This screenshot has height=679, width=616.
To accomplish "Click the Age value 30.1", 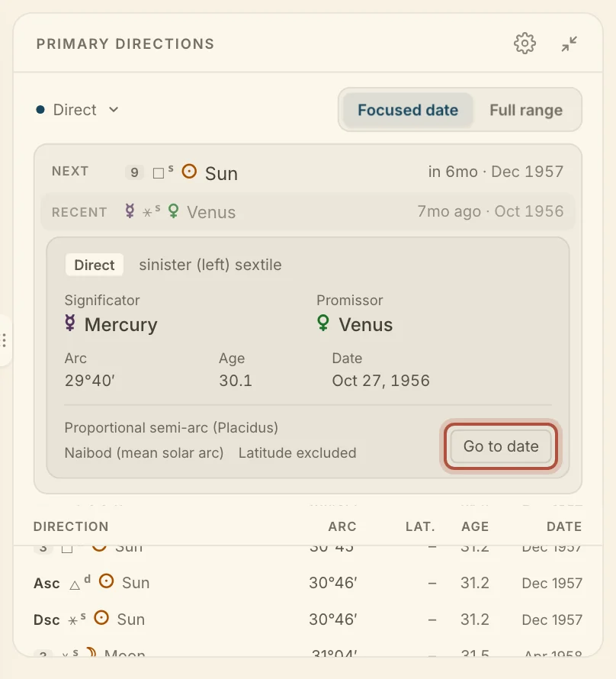I will coord(236,381).
